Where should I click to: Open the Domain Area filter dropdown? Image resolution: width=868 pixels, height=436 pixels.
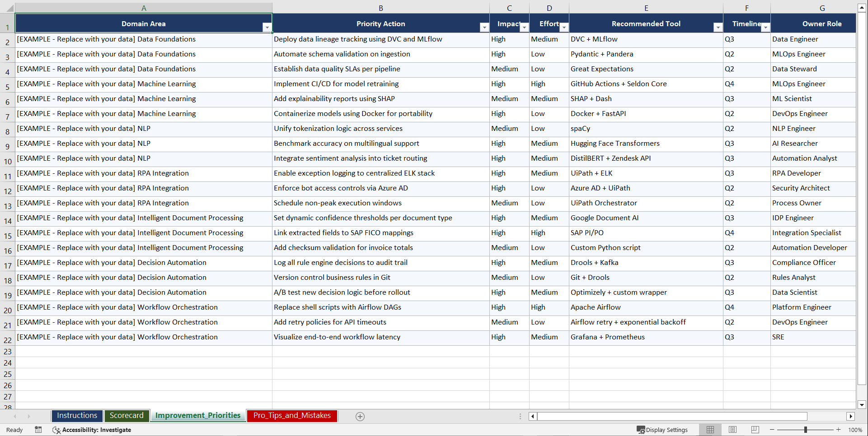[267, 28]
